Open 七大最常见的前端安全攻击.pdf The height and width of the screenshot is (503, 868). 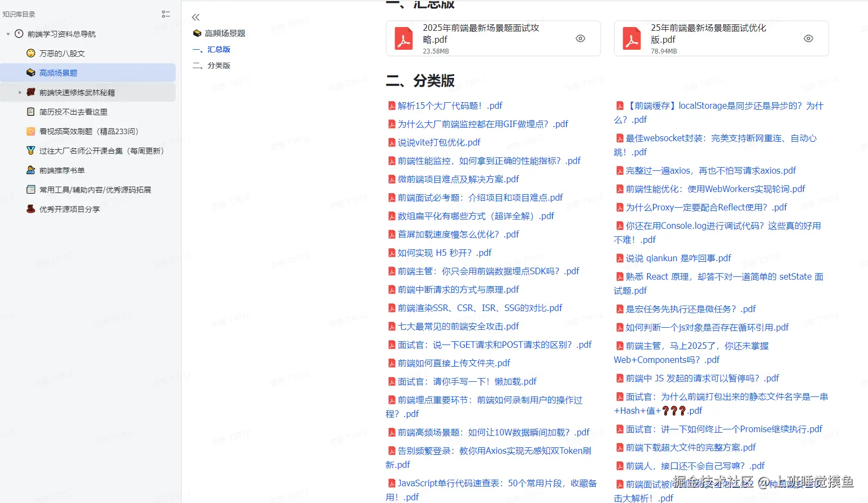coord(458,326)
